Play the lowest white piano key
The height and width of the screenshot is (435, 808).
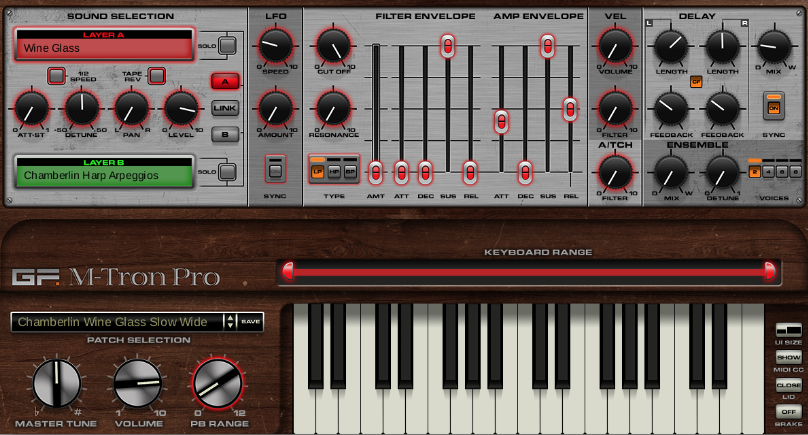point(304,412)
